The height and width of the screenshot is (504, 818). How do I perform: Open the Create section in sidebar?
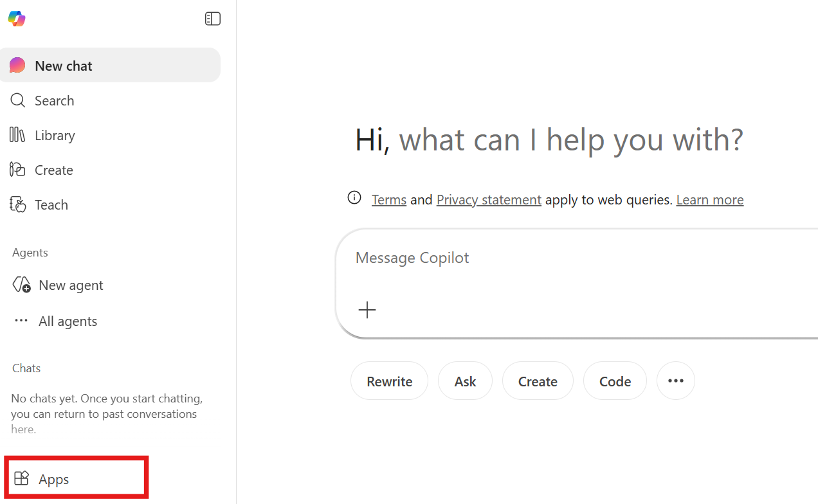click(x=110, y=170)
